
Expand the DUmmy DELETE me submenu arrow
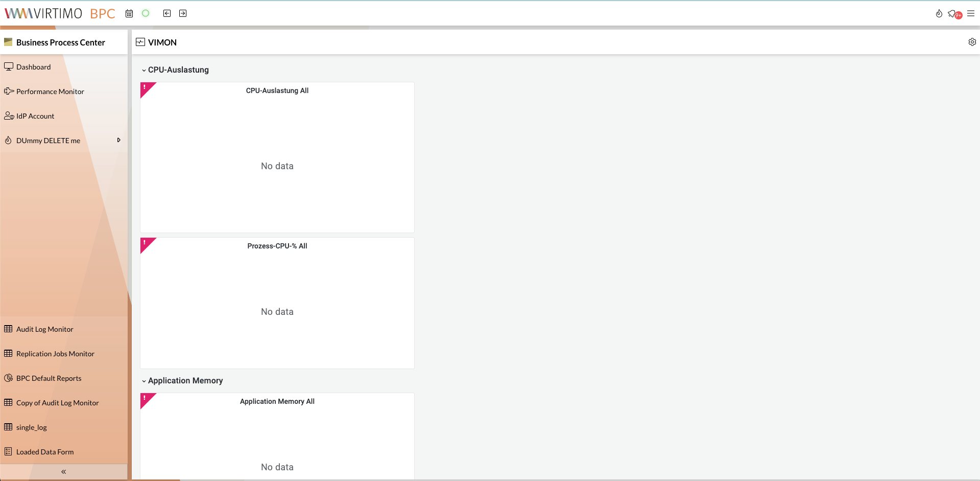click(118, 140)
